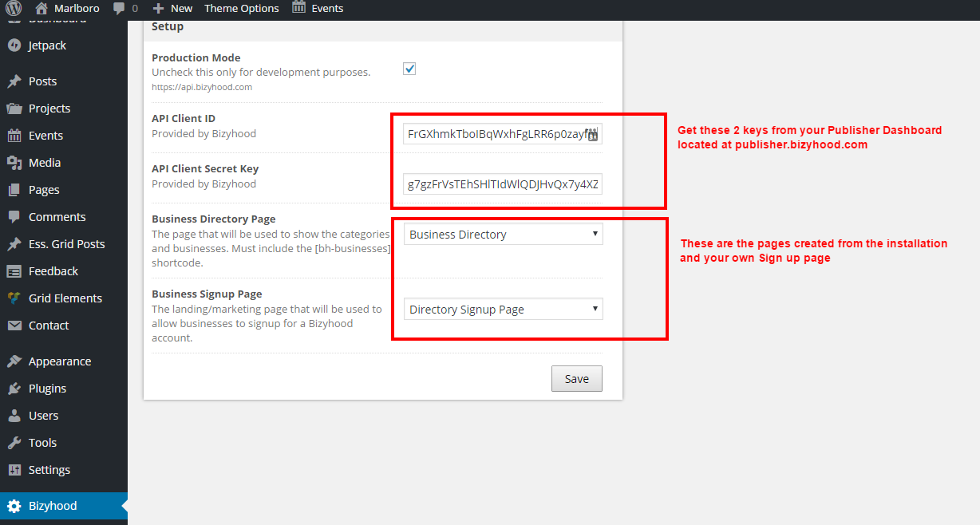Click the Pages icon in sidebar

pyautogui.click(x=14, y=190)
